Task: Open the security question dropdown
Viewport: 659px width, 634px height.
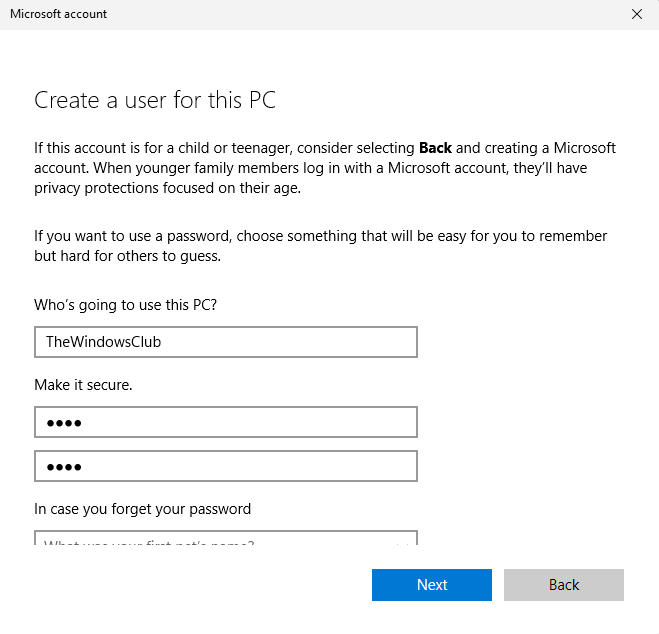Action: coord(225,540)
